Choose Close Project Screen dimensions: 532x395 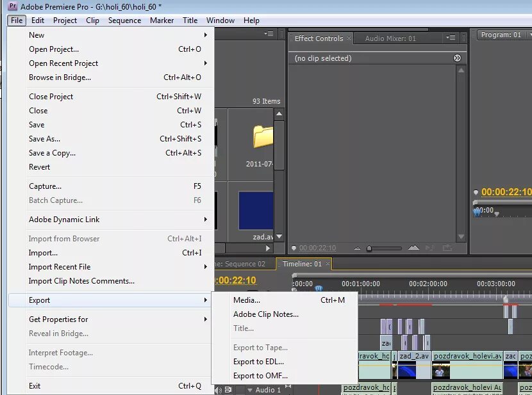[x=111, y=97]
